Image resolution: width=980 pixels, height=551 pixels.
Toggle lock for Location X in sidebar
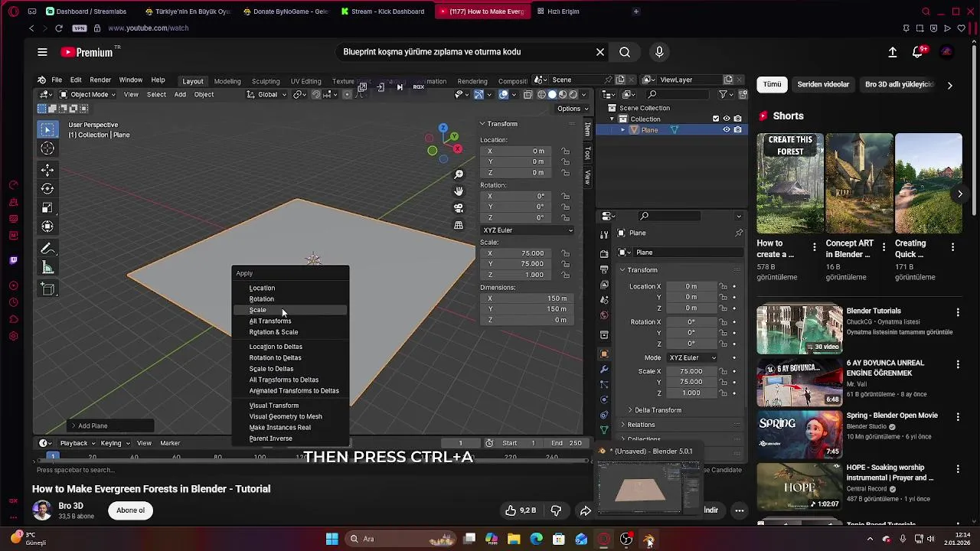(566, 151)
